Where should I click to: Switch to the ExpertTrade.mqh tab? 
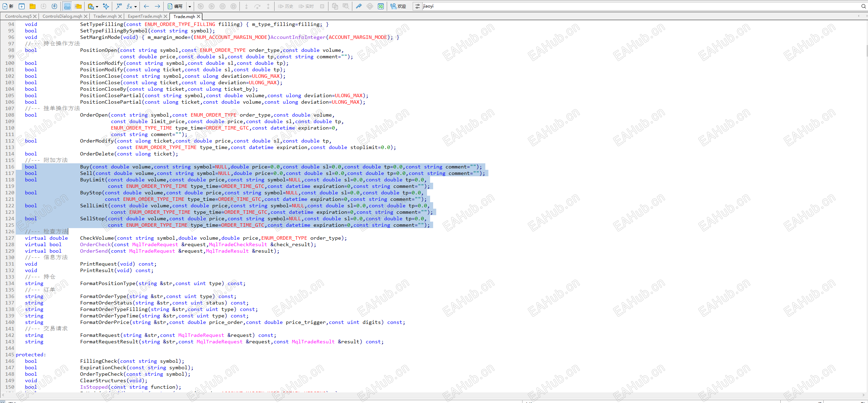[x=145, y=16]
